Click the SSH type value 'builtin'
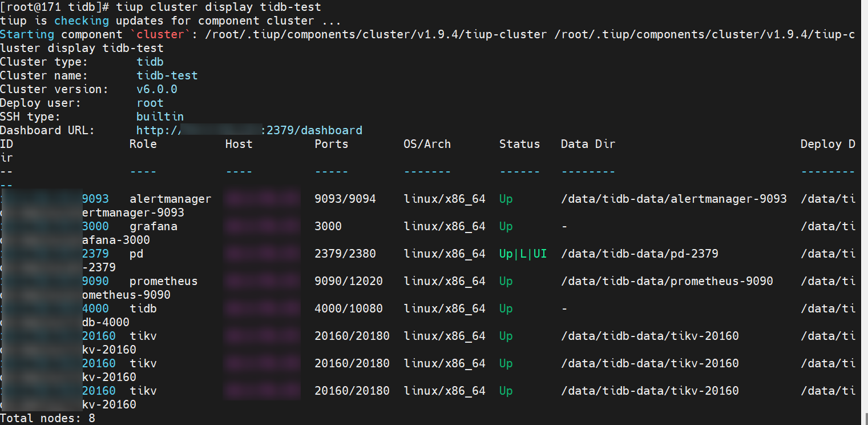This screenshot has width=868, height=425. 160,117
